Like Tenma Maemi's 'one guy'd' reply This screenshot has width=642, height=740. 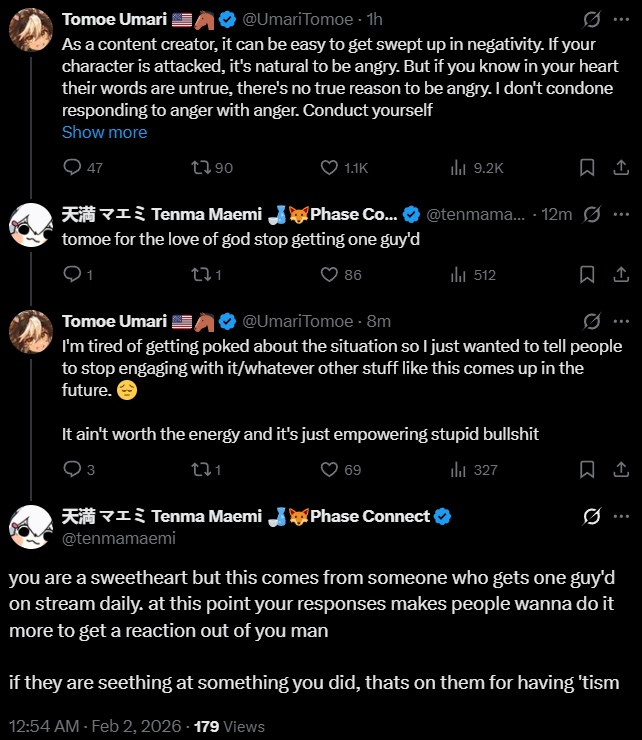coord(330,274)
